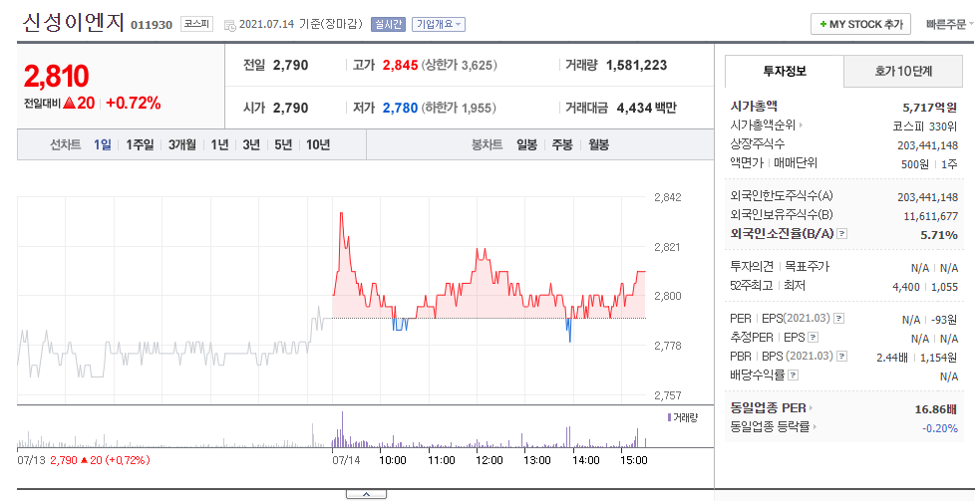Click the 전일 value 2,790

[x=291, y=65]
